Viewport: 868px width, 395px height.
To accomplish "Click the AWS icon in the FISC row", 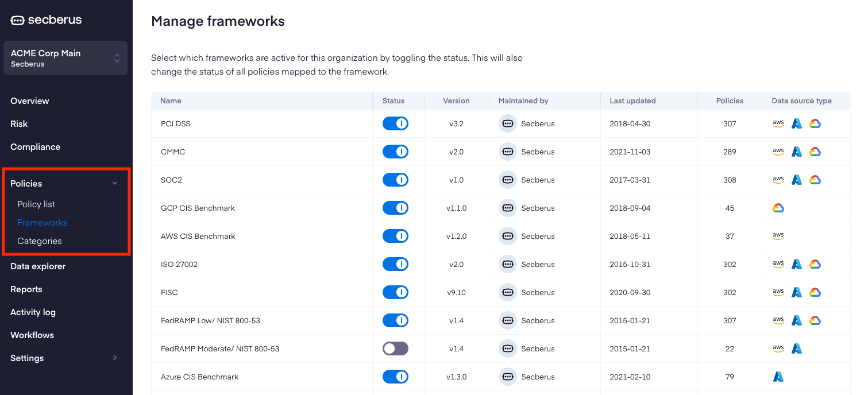I will 778,292.
